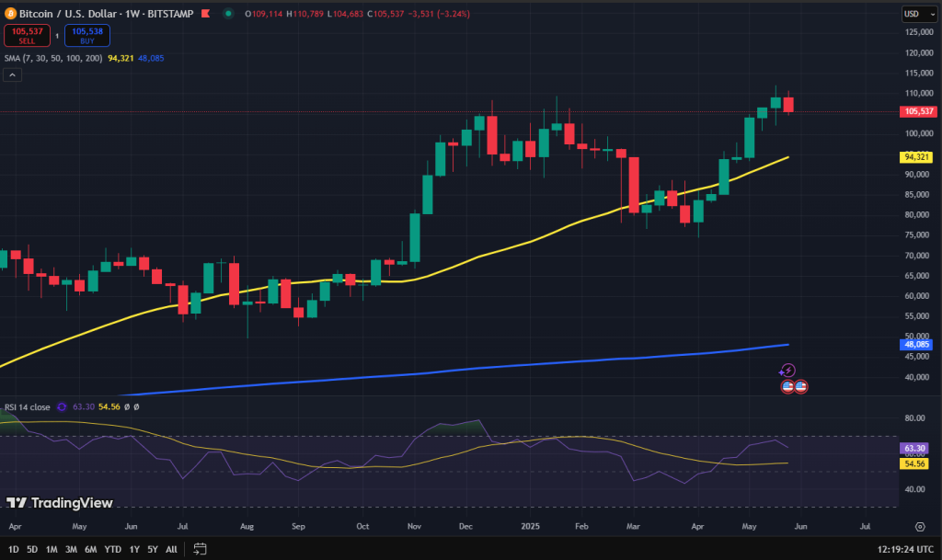Click the green market status dot in the legend

click(228, 14)
